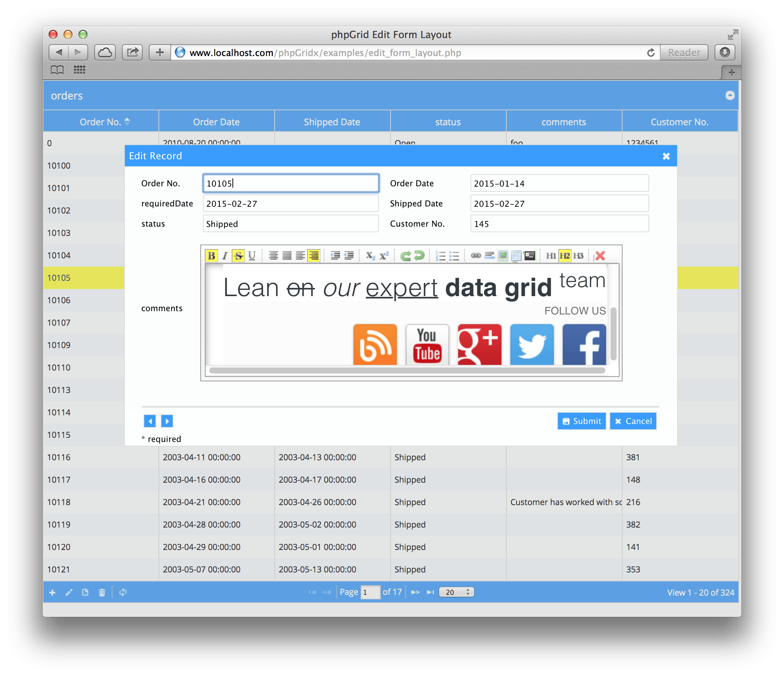Select the row with order 10118
784x676 pixels.
point(391,502)
